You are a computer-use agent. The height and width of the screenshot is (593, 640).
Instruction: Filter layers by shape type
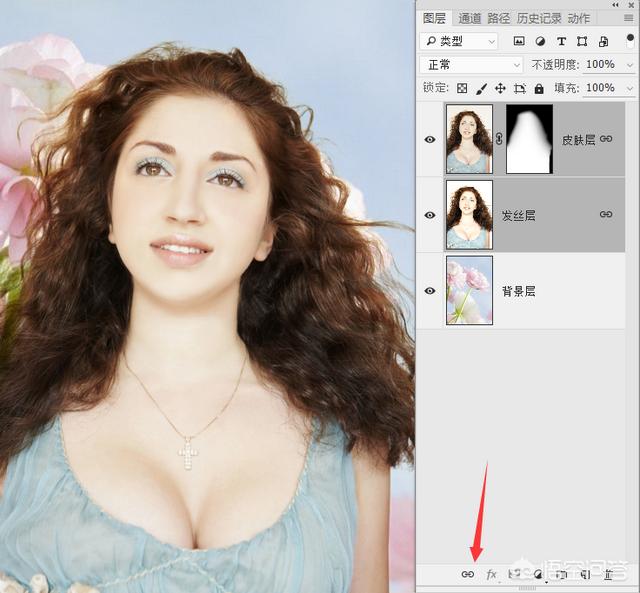pyautogui.click(x=582, y=41)
